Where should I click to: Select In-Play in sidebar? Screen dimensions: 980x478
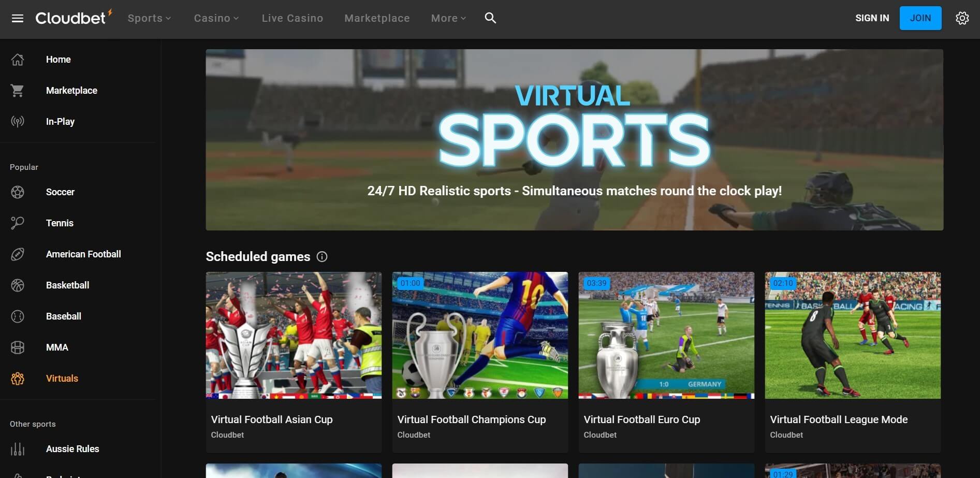click(x=60, y=122)
